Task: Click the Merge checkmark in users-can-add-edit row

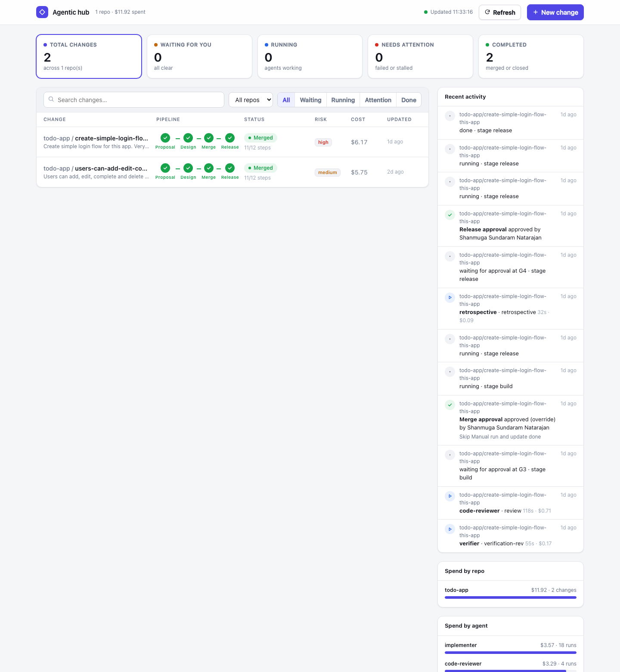Action: click(x=209, y=168)
